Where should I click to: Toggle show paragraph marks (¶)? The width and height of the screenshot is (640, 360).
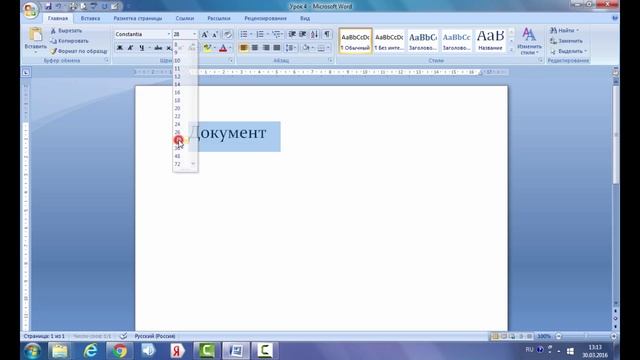coord(327,34)
